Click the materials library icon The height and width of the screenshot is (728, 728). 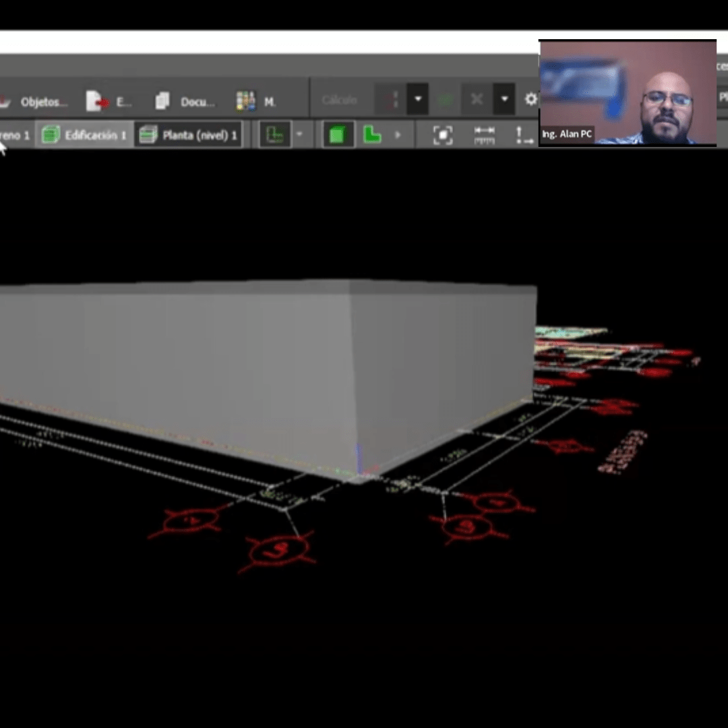pos(246,101)
